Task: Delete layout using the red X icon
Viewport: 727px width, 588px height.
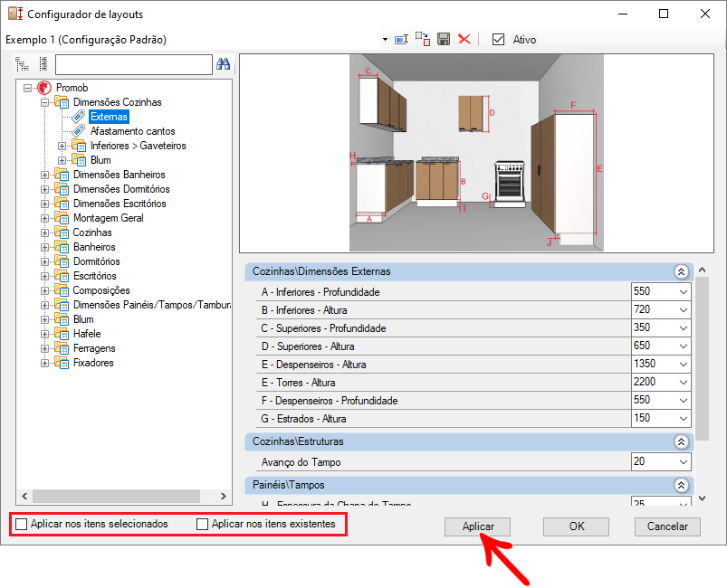Action: coord(464,39)
